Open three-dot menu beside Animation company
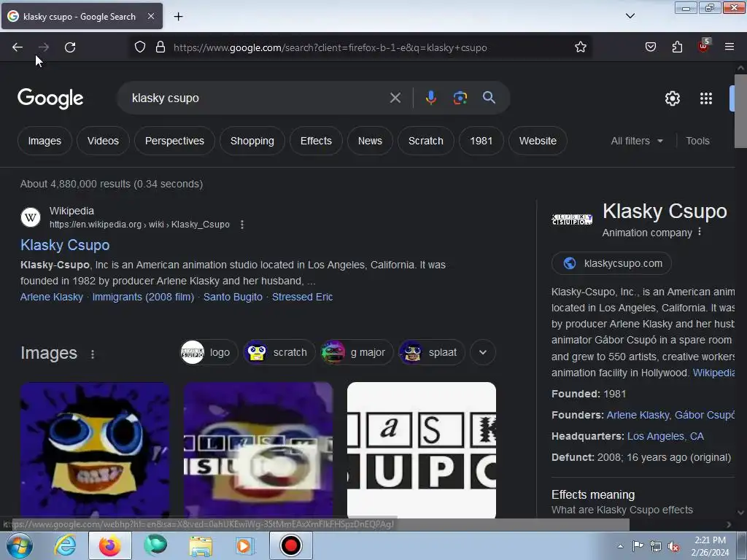 click(x=700, y=232)
